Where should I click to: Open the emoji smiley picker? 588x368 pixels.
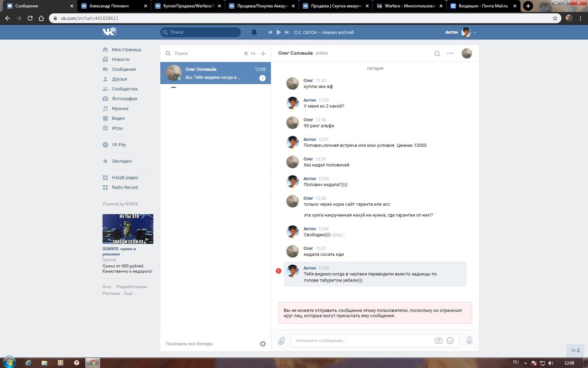click(x=450, y=341)
